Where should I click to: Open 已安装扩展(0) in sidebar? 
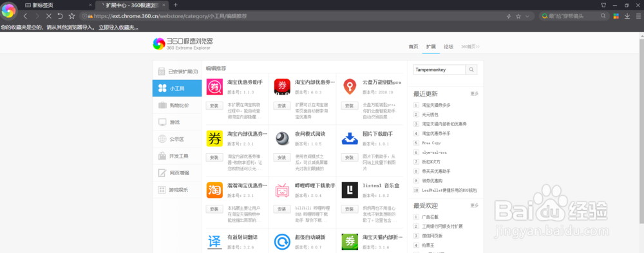coord(177,71)
